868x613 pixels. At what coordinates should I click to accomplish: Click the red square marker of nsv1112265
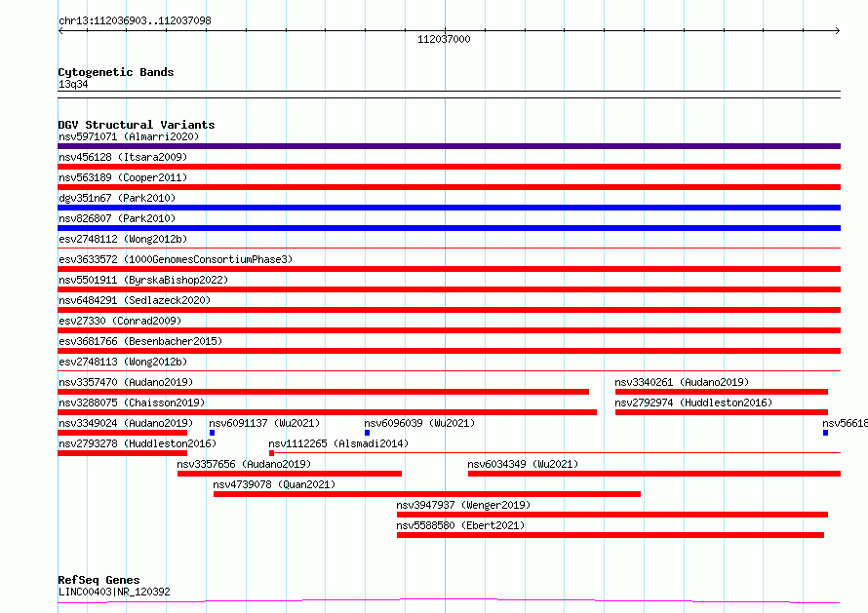point(271,453)
